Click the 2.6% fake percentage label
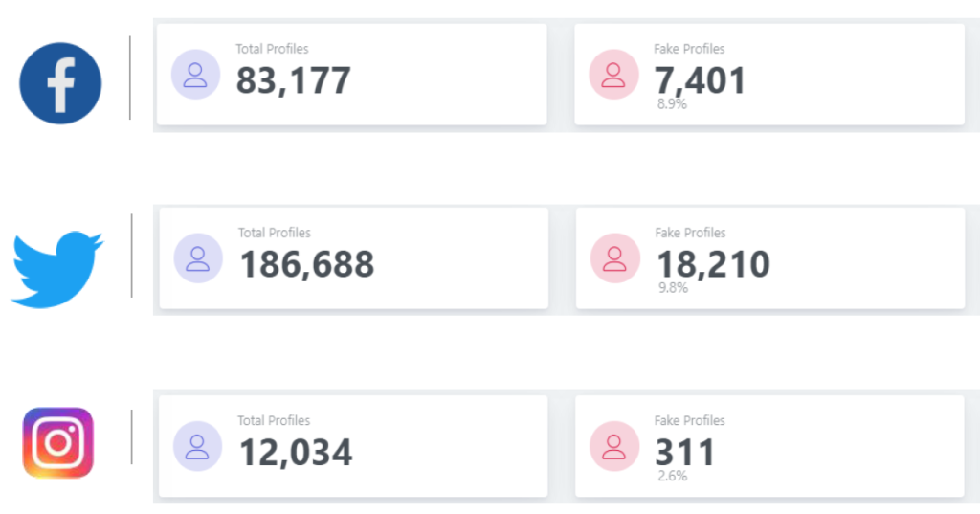980x514 pixels. 673,476
